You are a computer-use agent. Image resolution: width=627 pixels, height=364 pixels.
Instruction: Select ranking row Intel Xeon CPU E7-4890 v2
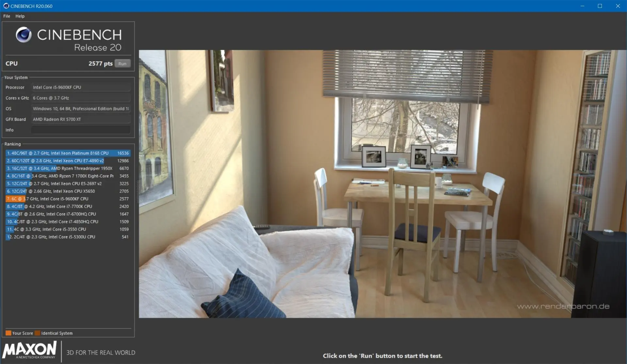(x=68, y=161)
